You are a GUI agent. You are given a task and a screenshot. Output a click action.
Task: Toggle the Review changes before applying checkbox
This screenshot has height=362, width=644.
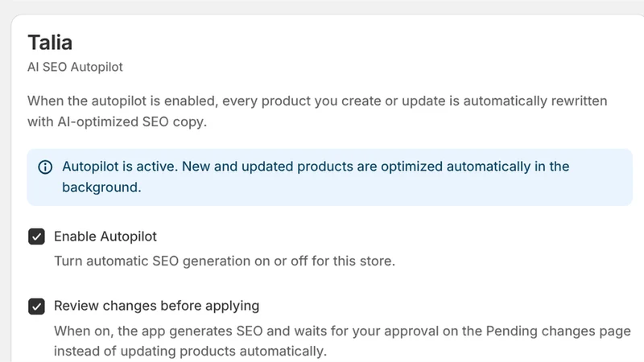36,306
